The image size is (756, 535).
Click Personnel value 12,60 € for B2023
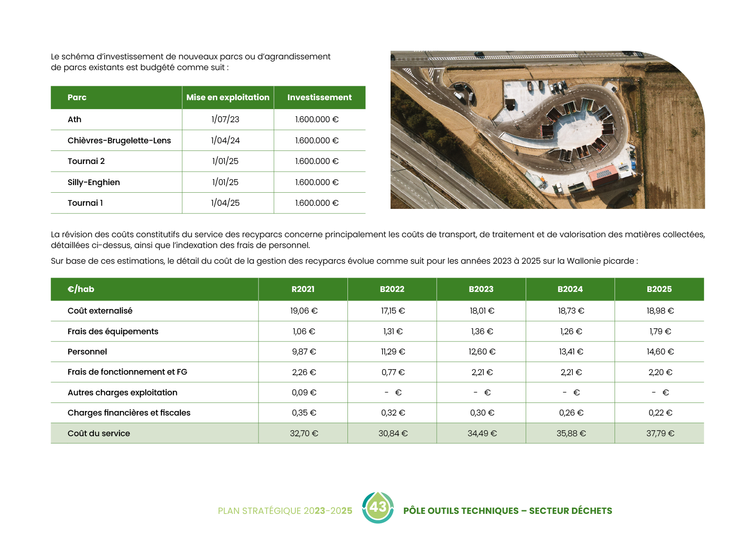(482, 352)
